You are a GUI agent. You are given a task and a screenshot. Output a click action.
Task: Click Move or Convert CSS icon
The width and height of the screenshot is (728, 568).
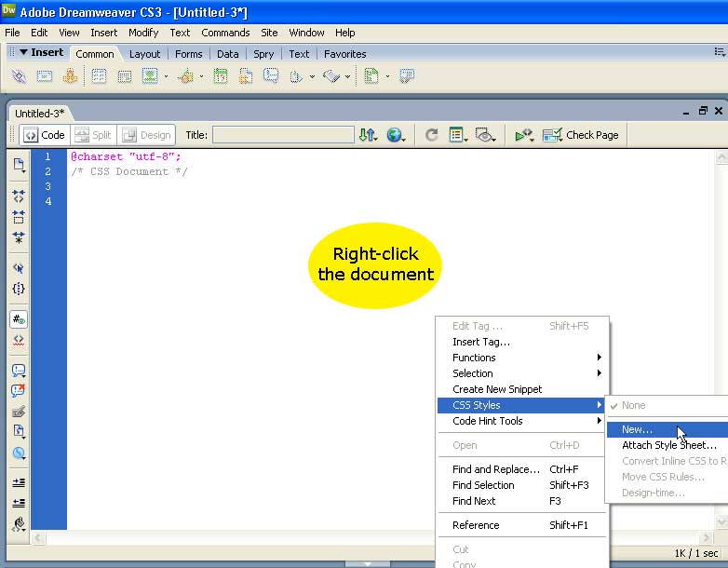(19, 453)
